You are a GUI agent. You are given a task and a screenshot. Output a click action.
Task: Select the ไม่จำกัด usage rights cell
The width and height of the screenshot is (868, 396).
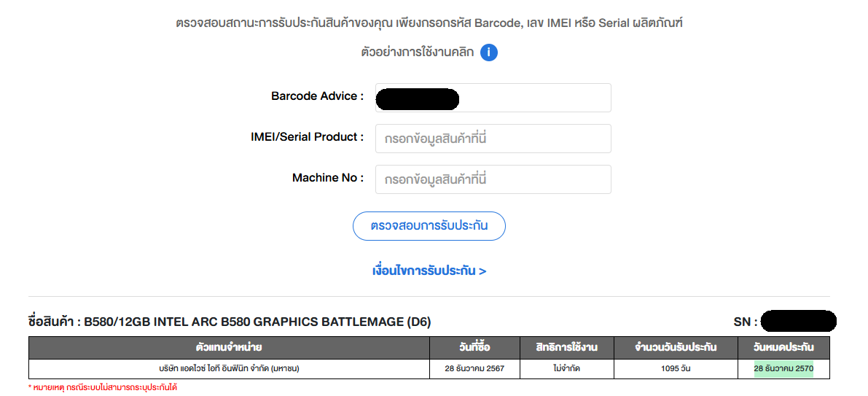(566, 369)
